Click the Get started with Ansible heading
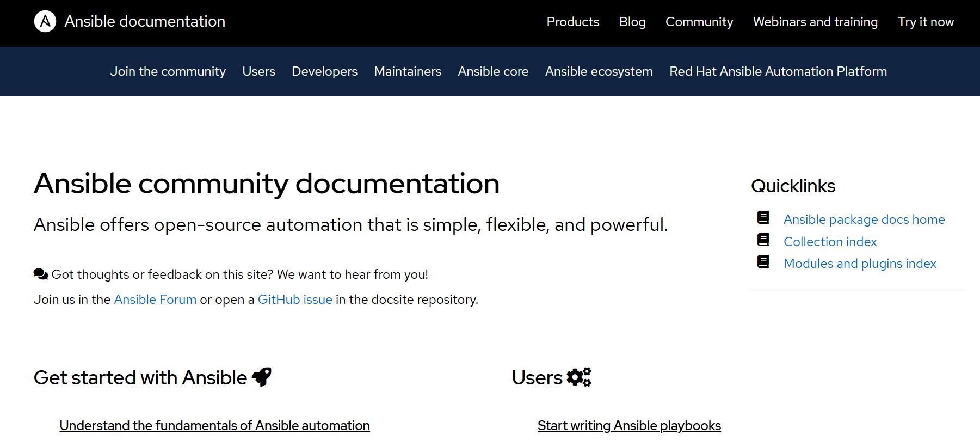Viewport: 980px width, 440px height. [140, 377]
